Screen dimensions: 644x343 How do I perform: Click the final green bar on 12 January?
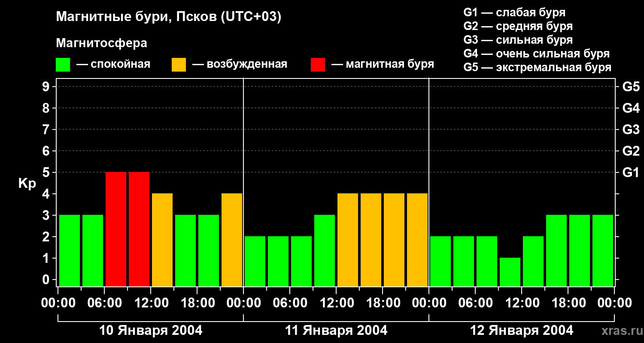pos(603,250)
